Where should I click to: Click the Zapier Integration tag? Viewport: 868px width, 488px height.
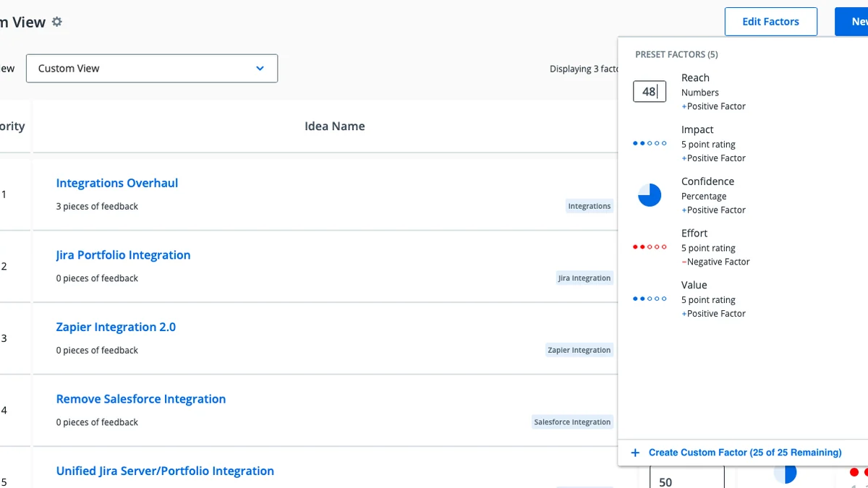pos(579,350)
